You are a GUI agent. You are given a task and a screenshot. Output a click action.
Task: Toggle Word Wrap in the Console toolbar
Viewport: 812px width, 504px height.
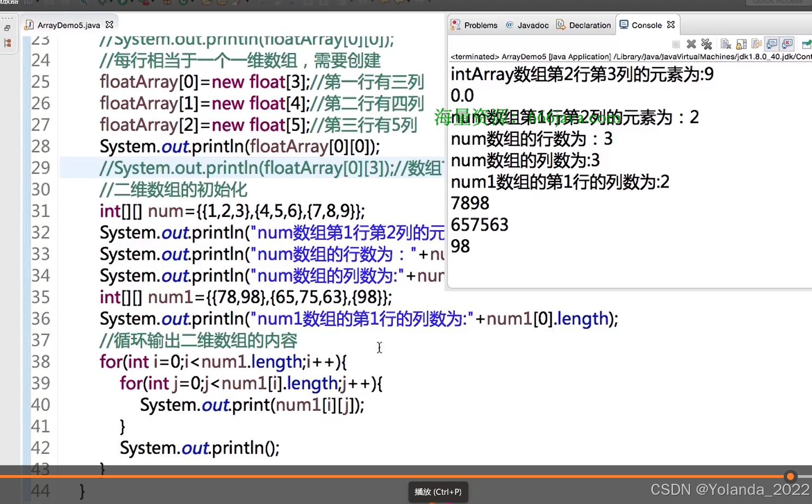pos(756,44)
